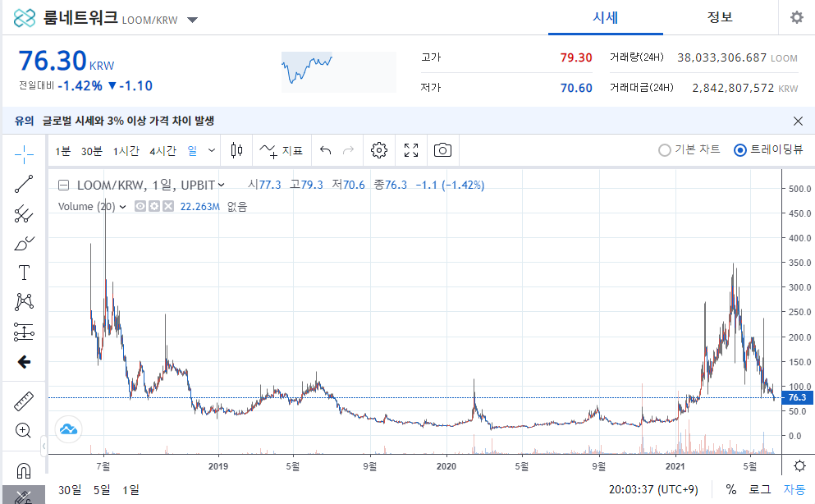Open the candlestick chart style selector
The height and width of the screenshot is (504, 815).
[236, 151]
